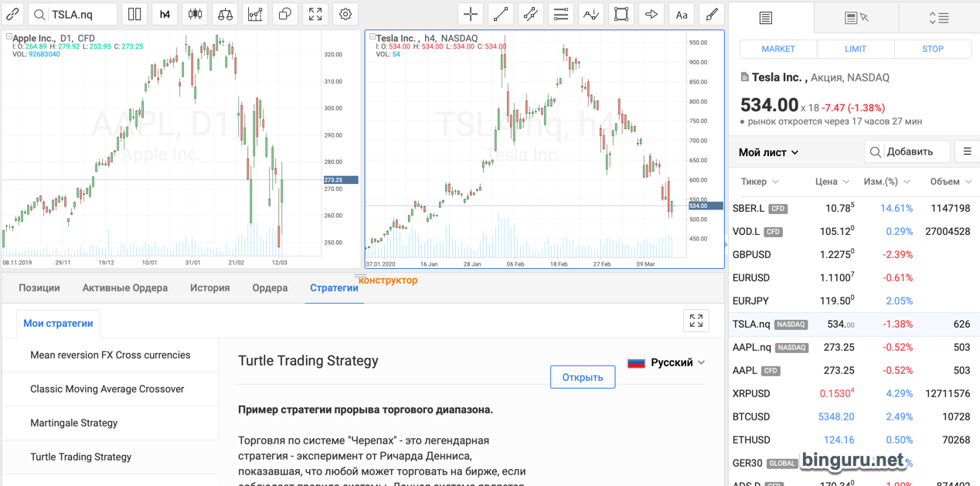Open the compare scales icon
This screenshot has height=486, width=980.
click(225, 14)
